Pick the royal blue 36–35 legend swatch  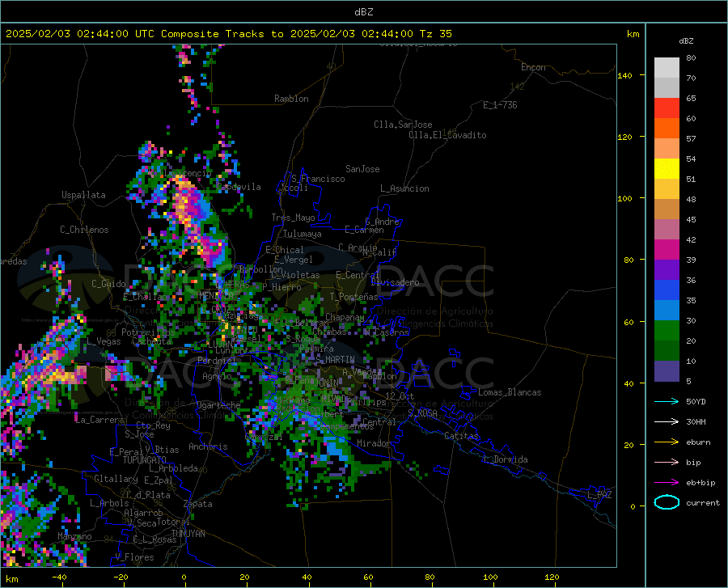pos(667,290)
